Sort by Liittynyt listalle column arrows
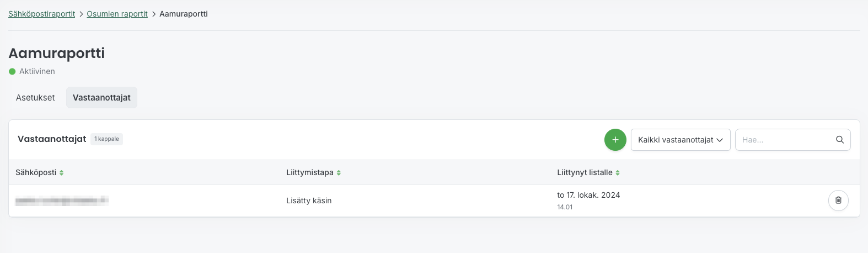 (618, 173)
